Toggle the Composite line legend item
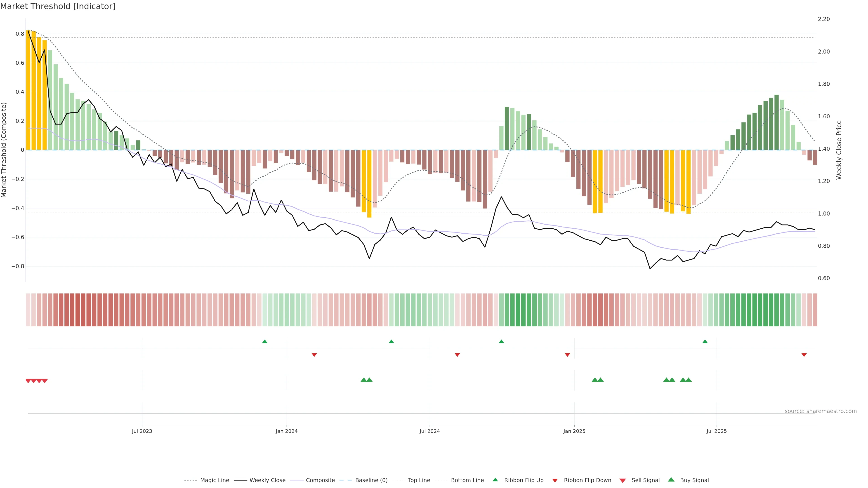 (x=320, y=480)
